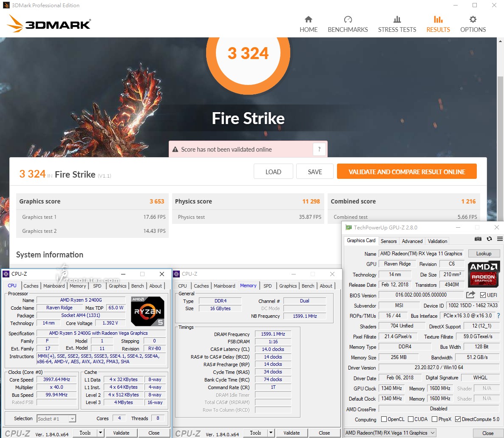Switch to Bench tab in left CPU-Z
Image resolution: width=504 pixels, height=438 pixels.
pos(138,285)
